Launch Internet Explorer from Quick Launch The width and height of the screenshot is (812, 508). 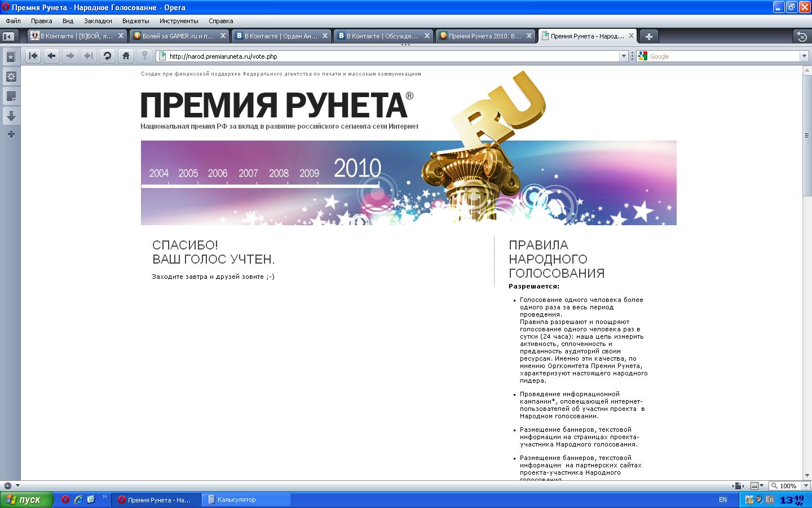(x=78, y=500)
